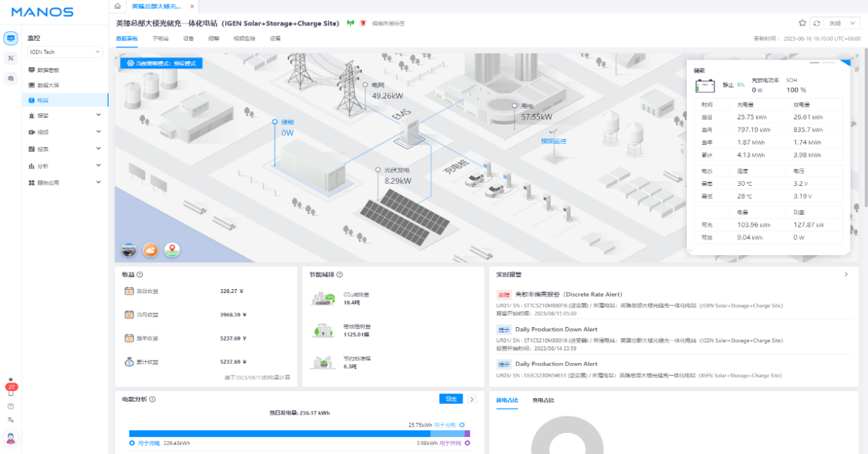
Task: Click the refresh icon button
Action: coord(817,23)
